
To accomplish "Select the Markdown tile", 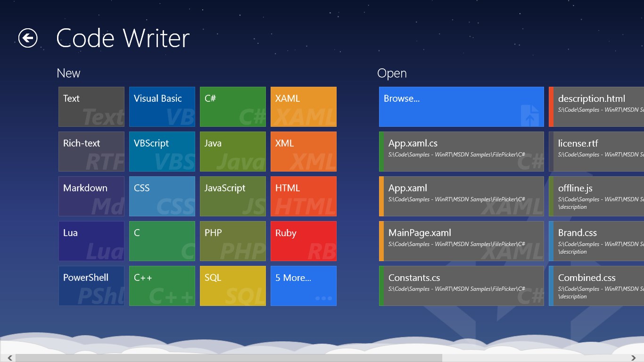I will click(91, 196).
